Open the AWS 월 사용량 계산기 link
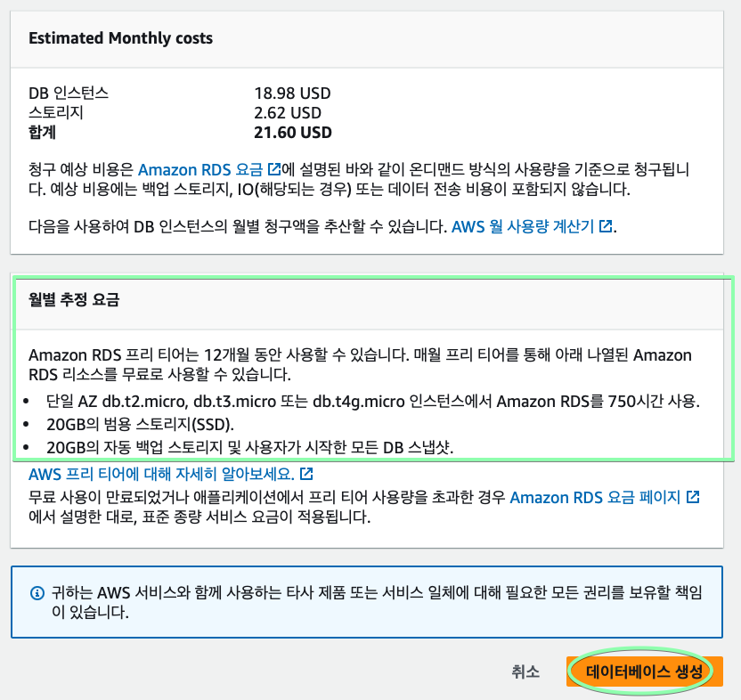Viewport: 741px width, 700px height. pyautogui.click(x=523, y=226)
